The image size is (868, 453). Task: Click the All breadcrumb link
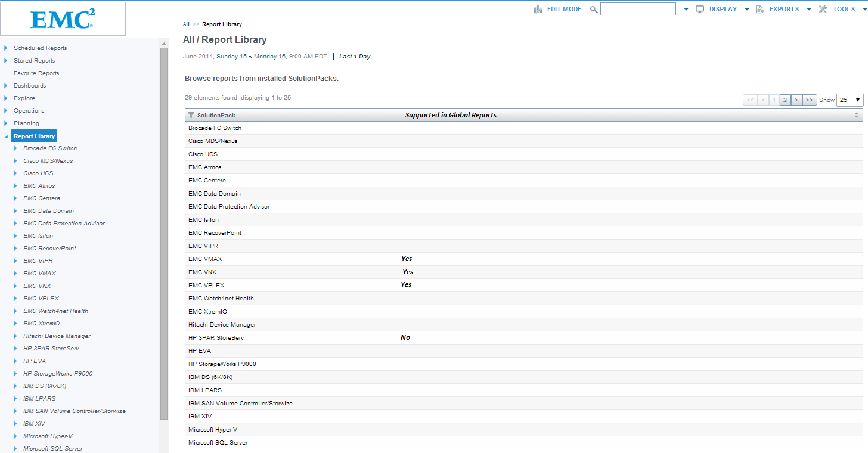click(186, 24)
